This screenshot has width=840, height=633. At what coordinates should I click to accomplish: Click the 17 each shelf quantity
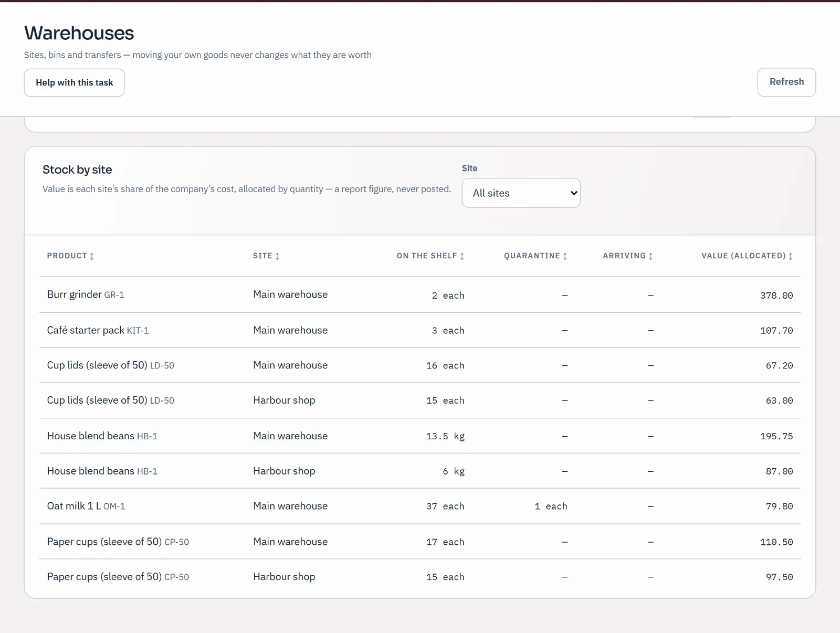[445, 542]
